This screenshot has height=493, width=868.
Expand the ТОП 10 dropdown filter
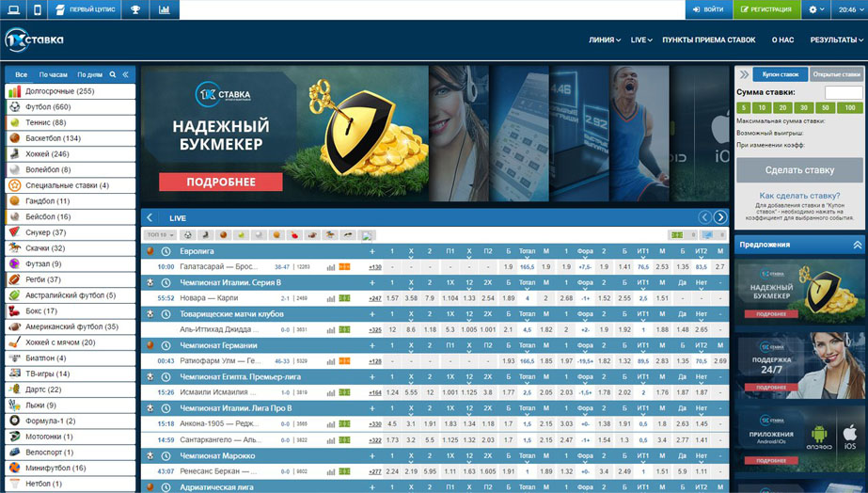[159, 235]
